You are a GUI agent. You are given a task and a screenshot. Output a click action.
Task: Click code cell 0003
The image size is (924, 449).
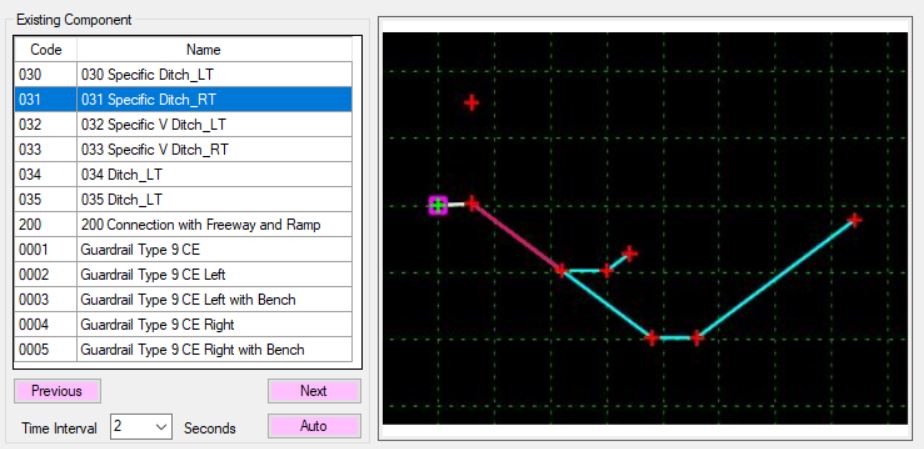(46, 299)
